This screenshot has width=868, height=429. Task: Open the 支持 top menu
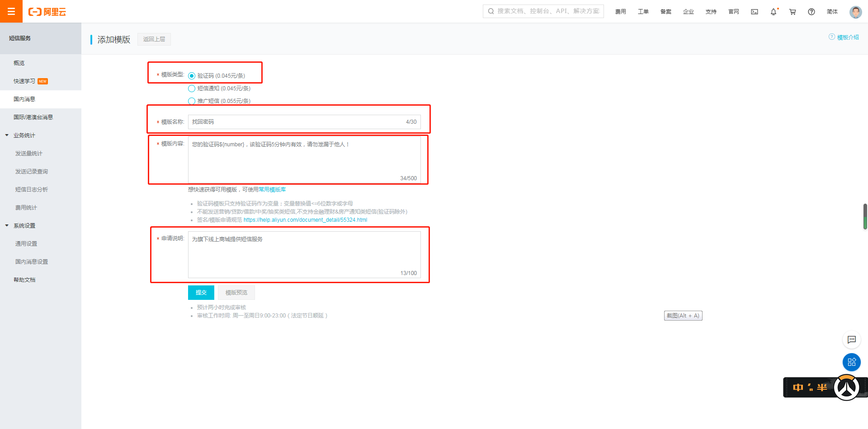click(711, 12)
